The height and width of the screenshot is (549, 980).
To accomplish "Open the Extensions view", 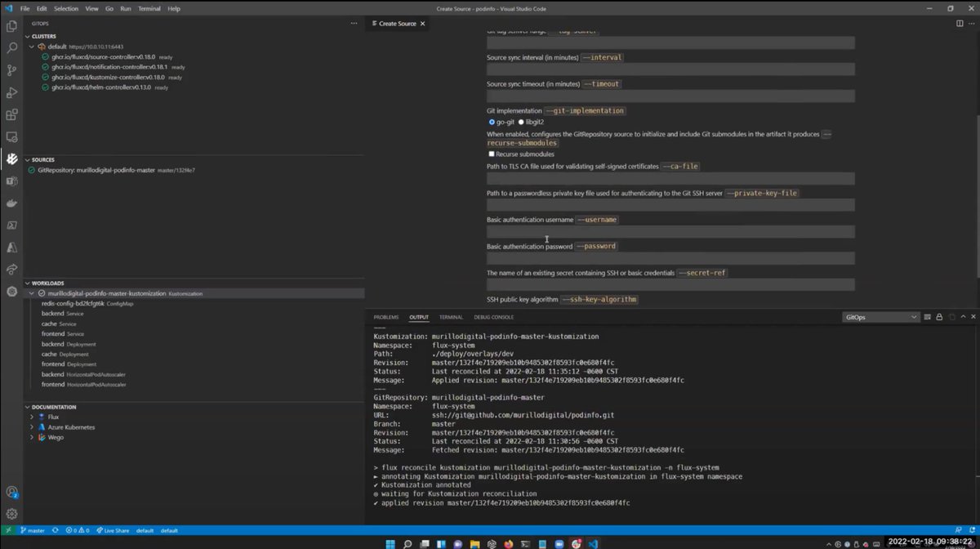I will pos(11,115).
